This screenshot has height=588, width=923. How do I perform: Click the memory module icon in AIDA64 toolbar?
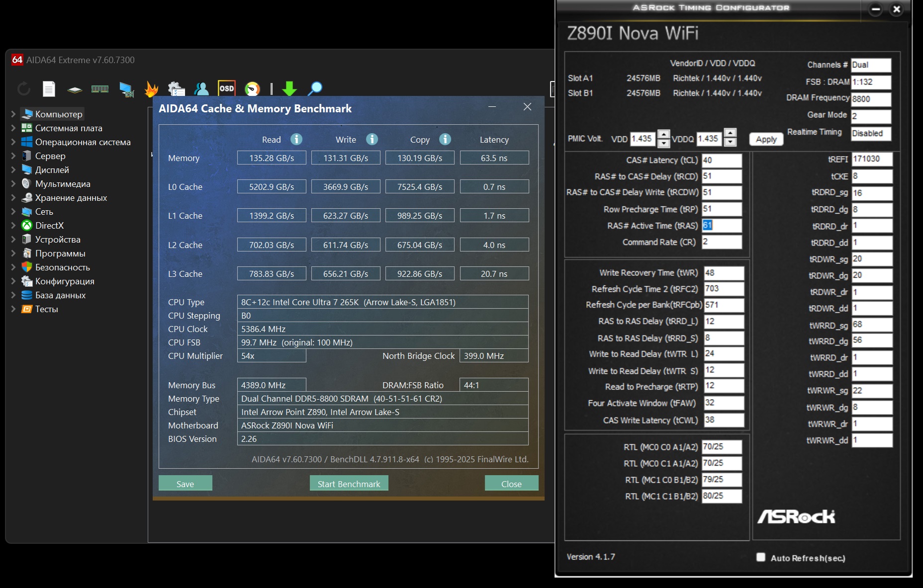pos(100,89)
